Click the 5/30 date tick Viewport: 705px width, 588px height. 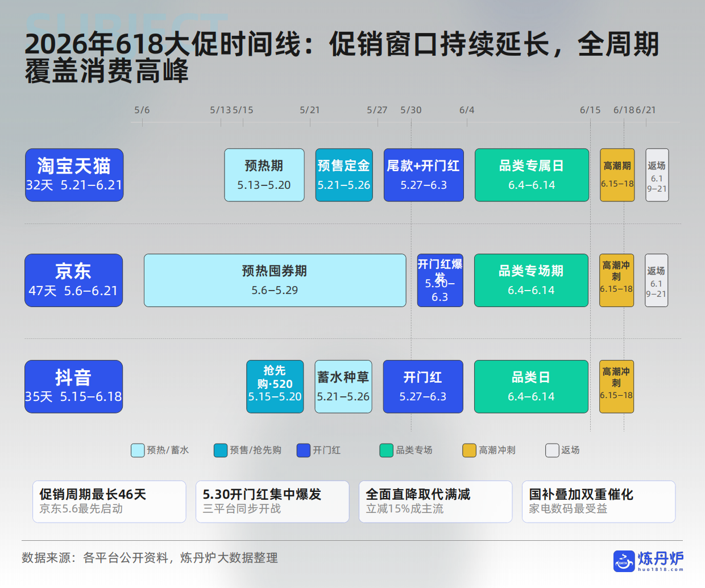[411, 110]
